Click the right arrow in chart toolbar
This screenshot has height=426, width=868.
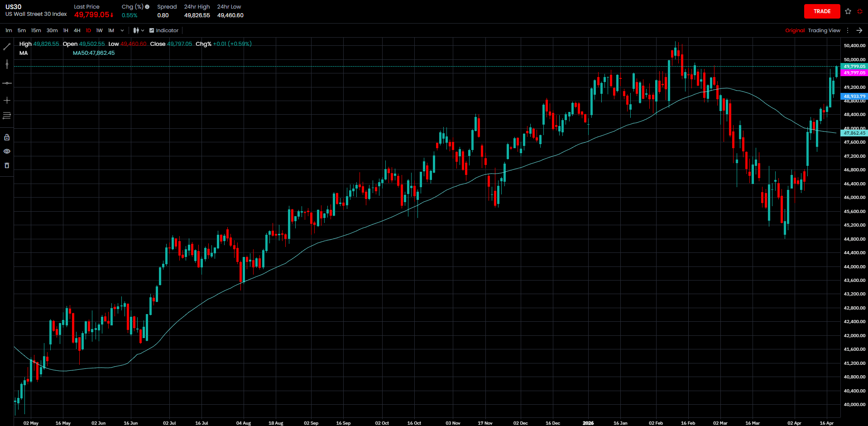(859, 30)
